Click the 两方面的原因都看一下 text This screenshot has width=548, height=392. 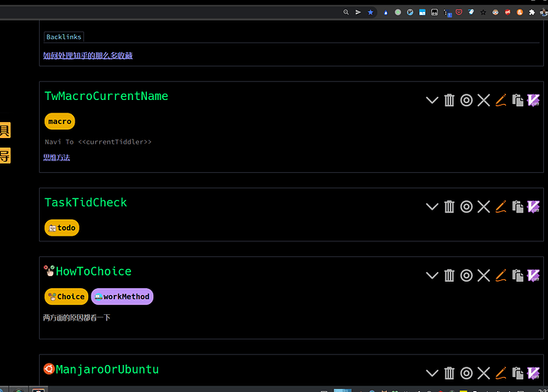77,317
